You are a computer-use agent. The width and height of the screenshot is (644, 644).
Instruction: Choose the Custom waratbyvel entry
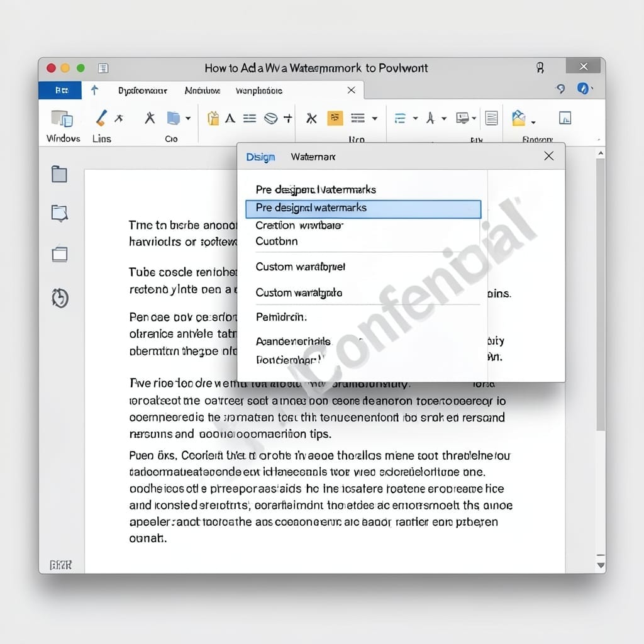tap(300, 267)
